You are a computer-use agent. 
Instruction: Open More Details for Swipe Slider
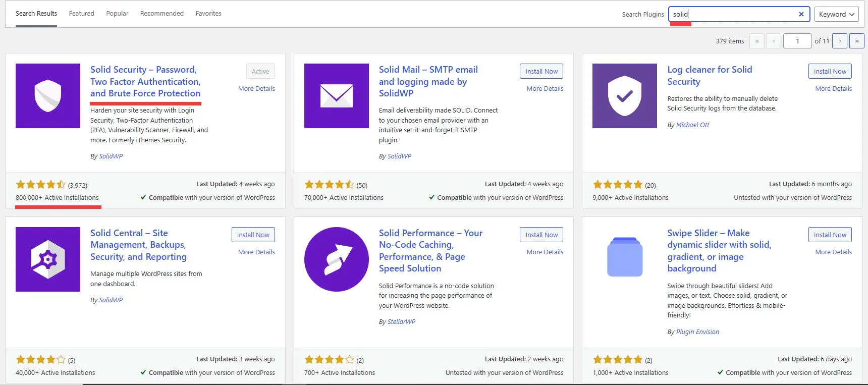[834, 252]
